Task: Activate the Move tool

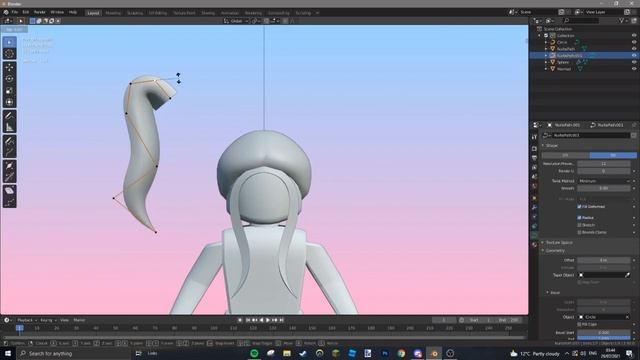Action: pos(9,67)
